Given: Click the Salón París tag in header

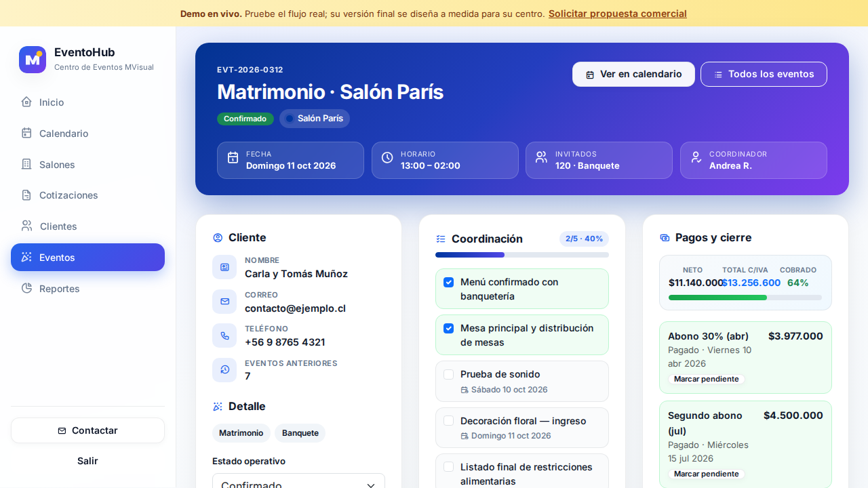Looking at the screenshot, I should 315,119.
